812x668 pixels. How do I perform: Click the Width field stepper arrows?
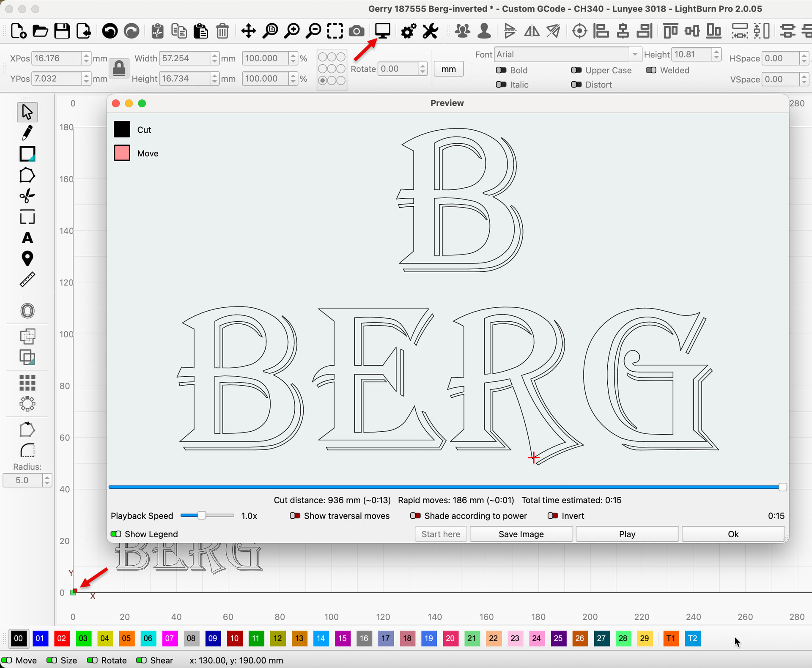215,58
